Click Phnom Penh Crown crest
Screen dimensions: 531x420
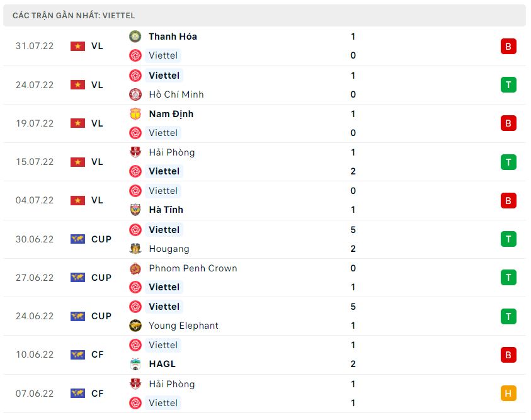coord(135,268)
